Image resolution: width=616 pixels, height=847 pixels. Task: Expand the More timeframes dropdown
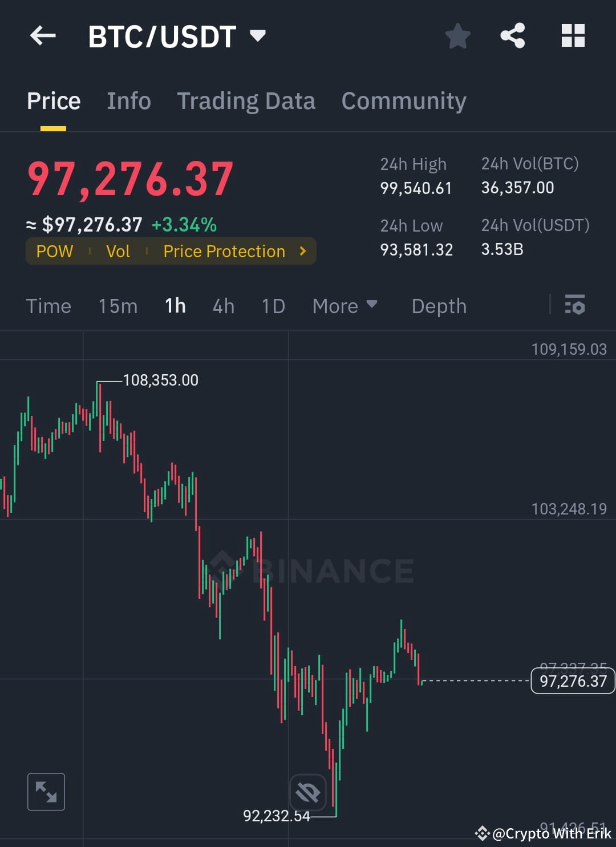[345, 306]
